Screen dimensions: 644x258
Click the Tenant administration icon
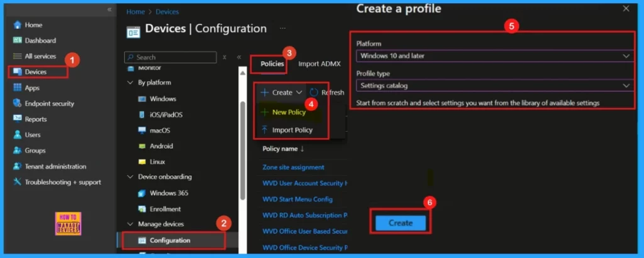pyautogui.click(x=17, y=166)
